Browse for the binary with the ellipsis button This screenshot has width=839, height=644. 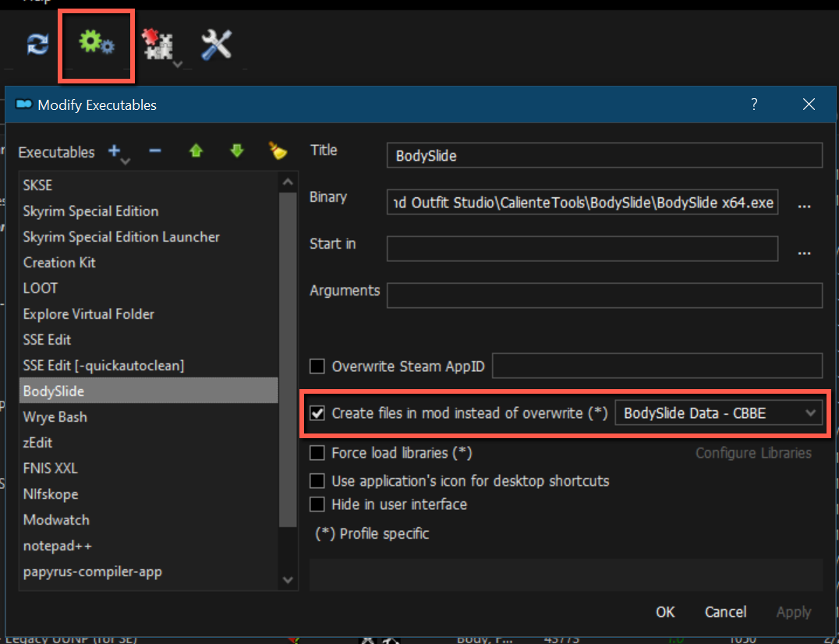[x=804, y=205]
